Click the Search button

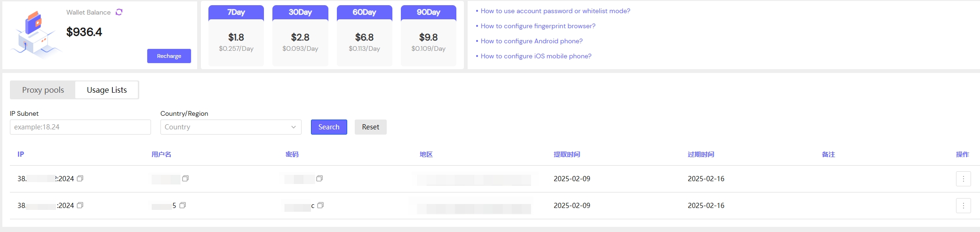(329, 127)
